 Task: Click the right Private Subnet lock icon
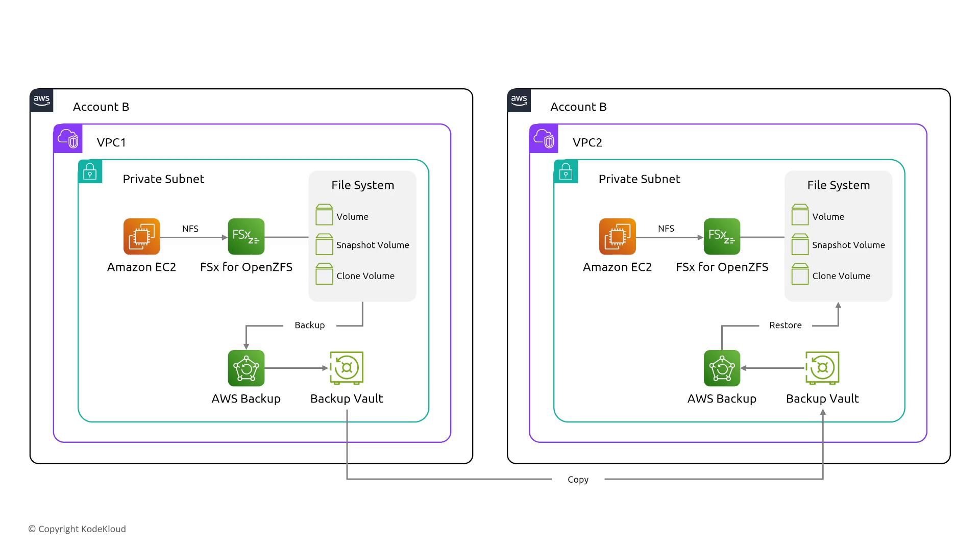tap(566, 172)
